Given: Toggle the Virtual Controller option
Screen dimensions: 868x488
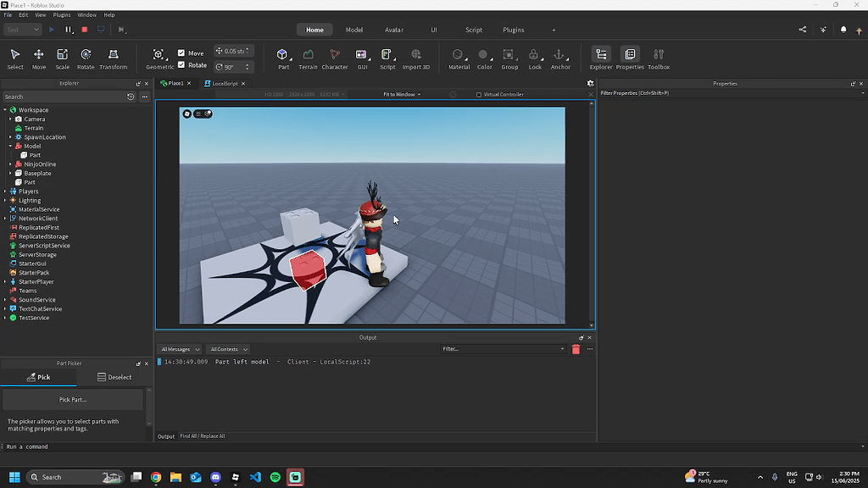Looking at the screenshot, I should [x=481, y=94].
